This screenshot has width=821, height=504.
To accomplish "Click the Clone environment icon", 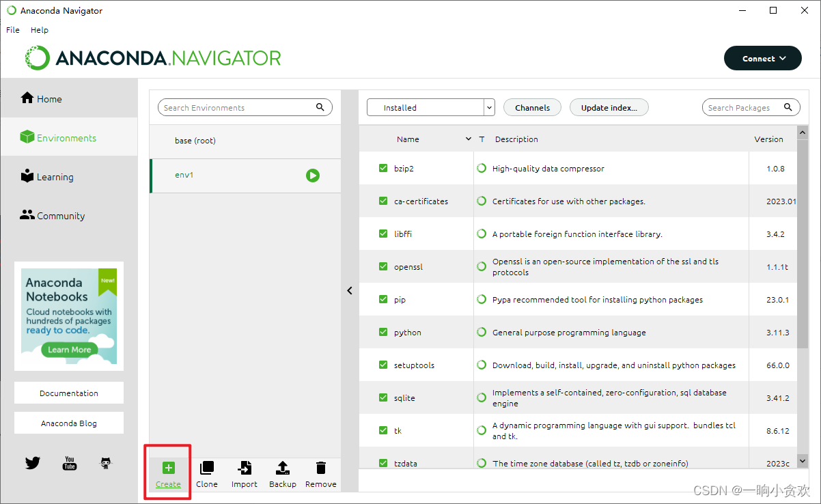I will tap(206, 468).
